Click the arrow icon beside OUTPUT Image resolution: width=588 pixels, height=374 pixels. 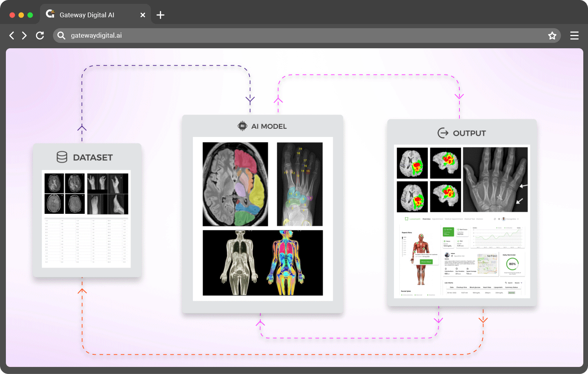pos(443,133)
